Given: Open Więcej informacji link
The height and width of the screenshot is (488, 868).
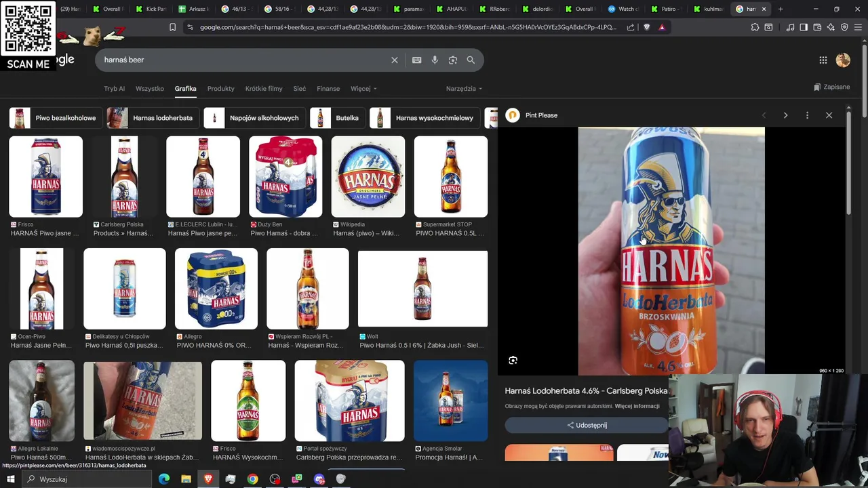Looking at the screenshot, I should (637, 406).
